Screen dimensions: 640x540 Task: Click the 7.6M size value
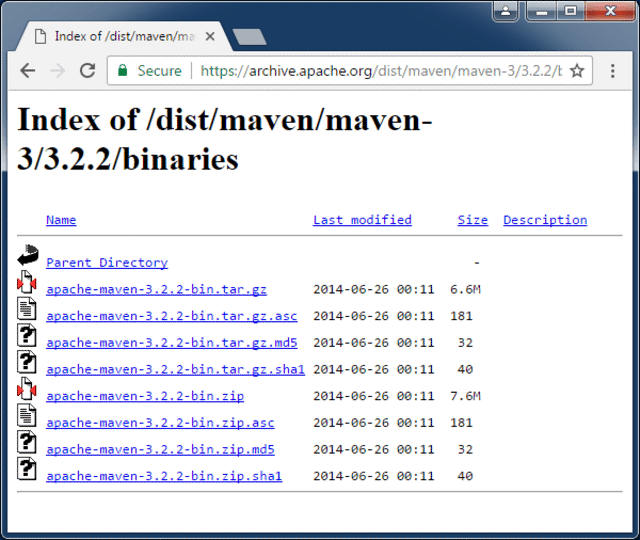coord(465,396)
